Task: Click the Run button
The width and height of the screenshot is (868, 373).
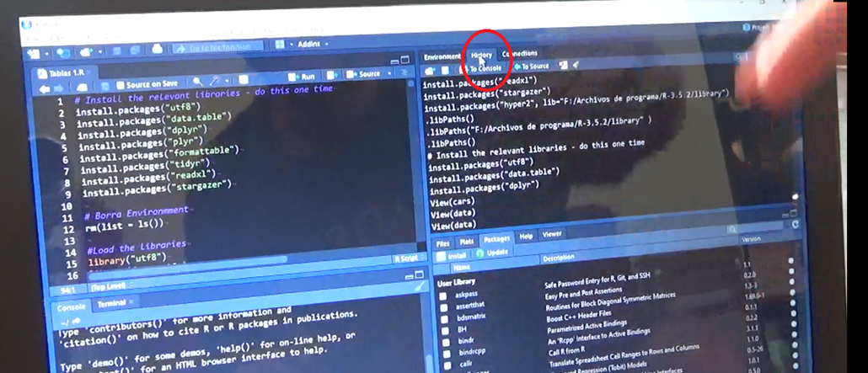Action: (x=303, y=77)
